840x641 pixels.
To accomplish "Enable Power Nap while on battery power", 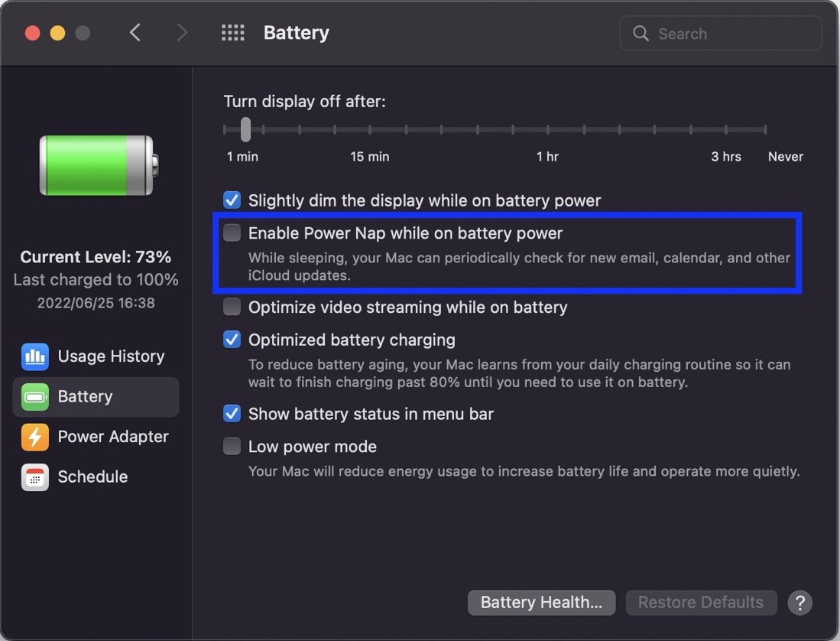I will pos(232,233).
